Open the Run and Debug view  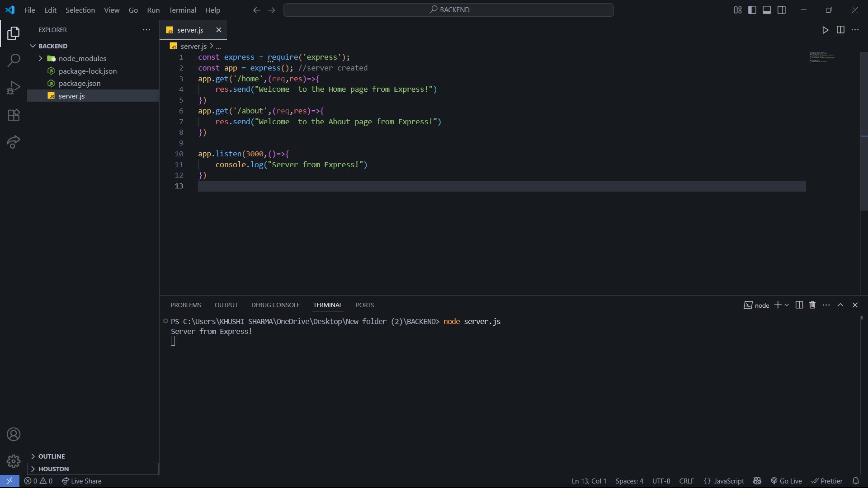(14, 87)
